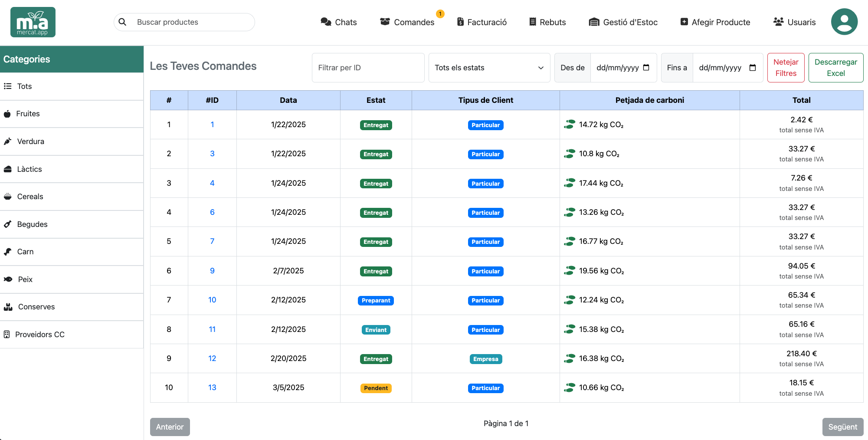Screen dimensions: 868x440
Task: Open Rebuts from the top bar
Action: pyautogui.click(x=547, y=22)
